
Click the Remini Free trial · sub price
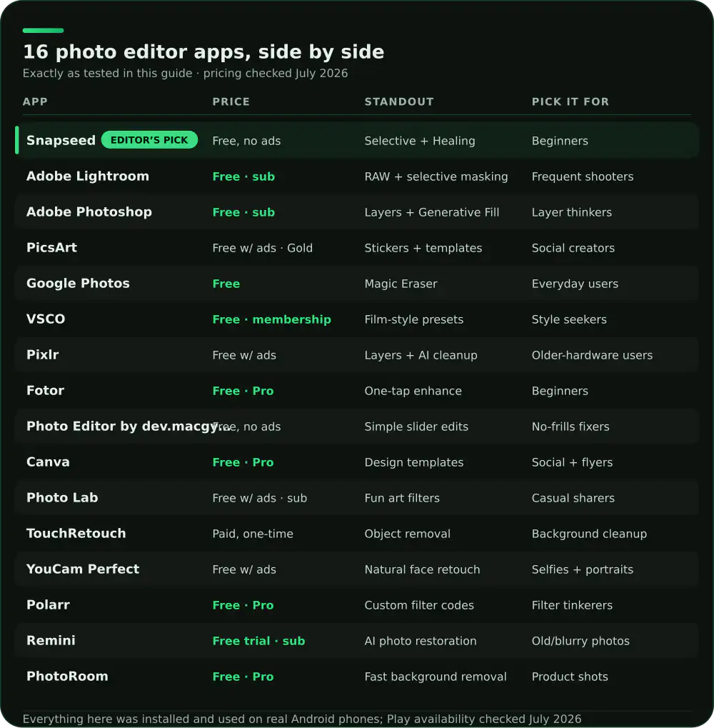click(259, 641)
